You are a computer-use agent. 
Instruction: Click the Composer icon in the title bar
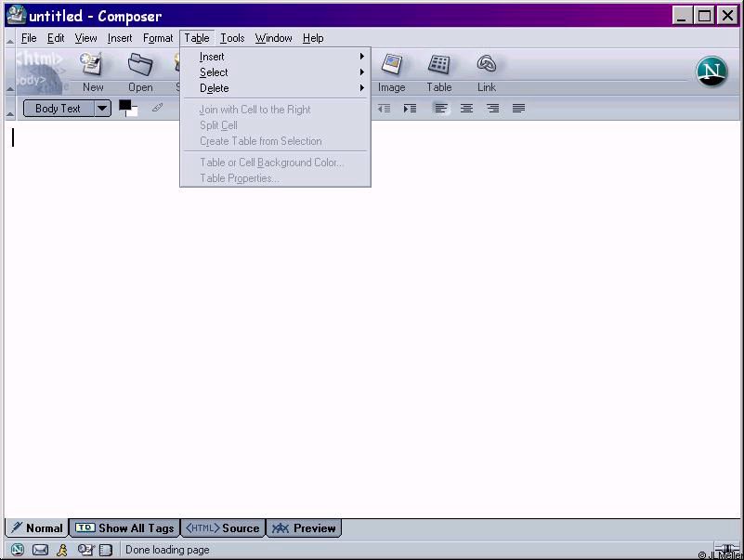pyautogui.click(x=16, y=15)
